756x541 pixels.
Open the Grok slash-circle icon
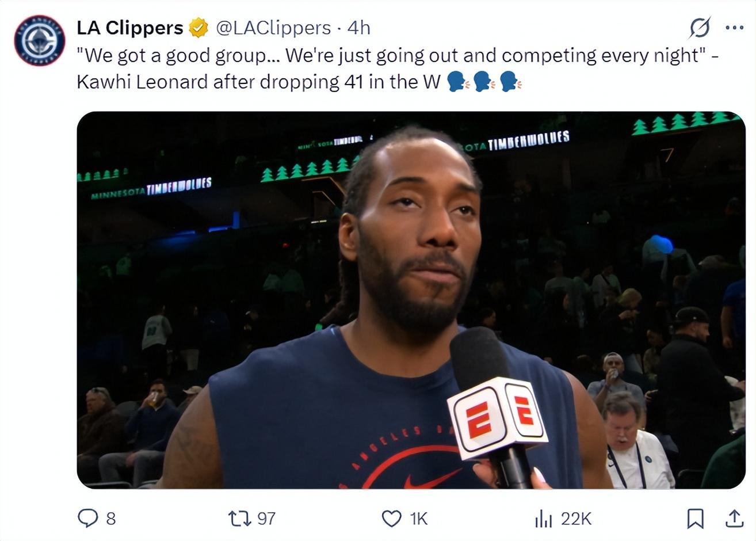(x=700, y=27)
